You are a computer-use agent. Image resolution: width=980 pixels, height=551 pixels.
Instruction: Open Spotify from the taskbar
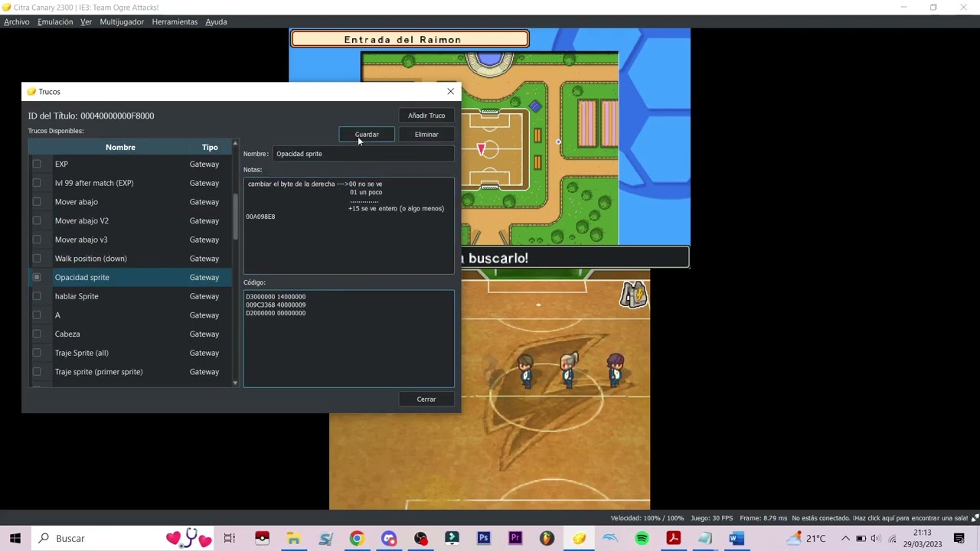(642, 539)
